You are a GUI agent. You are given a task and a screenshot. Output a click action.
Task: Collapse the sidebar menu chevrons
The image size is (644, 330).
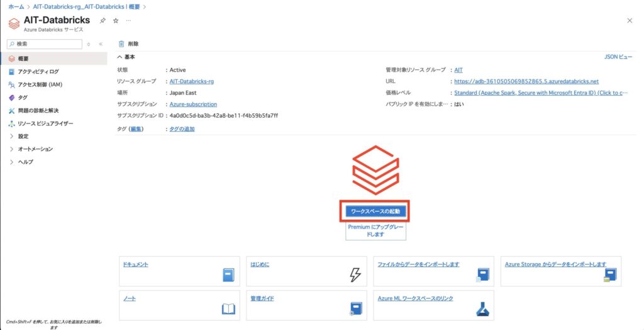(101, 44)
